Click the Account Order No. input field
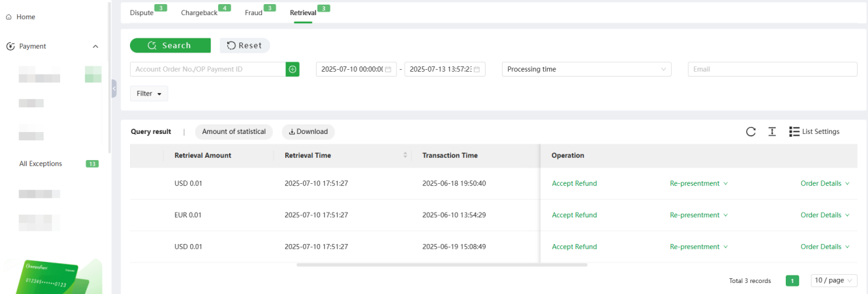The height and width of the screenshot is (294, 868). [x=208, y=69]
